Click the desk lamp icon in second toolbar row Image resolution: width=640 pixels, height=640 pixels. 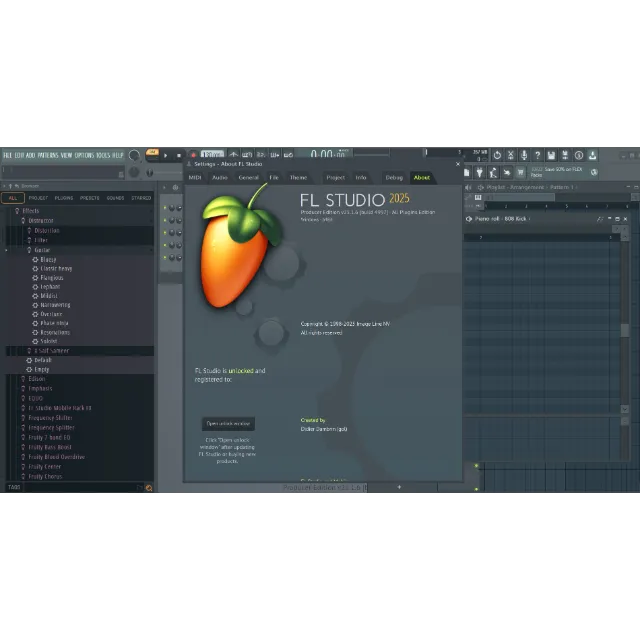(x=493, y=173)
